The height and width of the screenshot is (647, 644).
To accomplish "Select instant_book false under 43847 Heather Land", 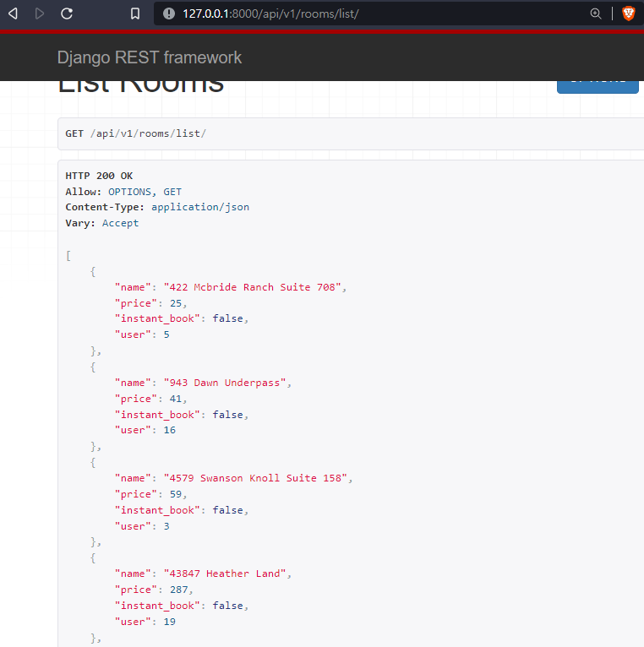I will 228,606.
